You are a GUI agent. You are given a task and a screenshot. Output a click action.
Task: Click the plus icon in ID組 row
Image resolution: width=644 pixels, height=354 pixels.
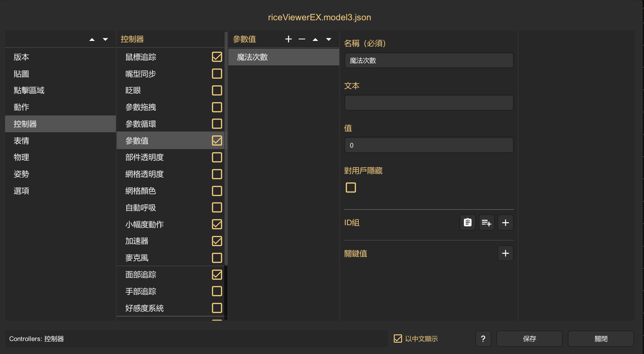coord(505,222)
